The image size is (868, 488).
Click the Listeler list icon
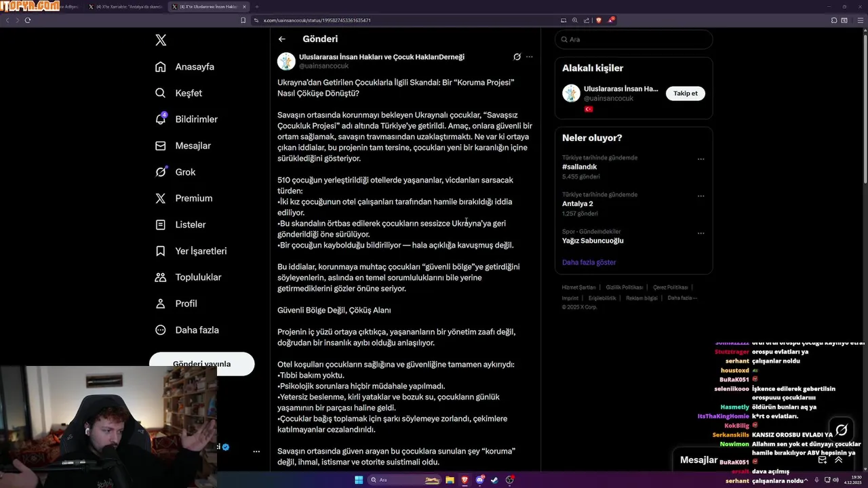(161, 224)
